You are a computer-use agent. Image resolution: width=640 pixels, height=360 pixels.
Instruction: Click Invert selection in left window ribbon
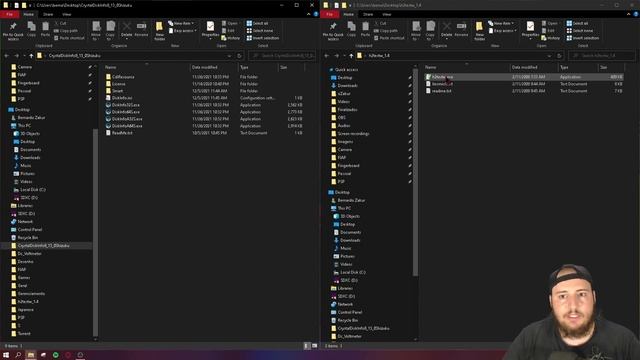point(262,38)
